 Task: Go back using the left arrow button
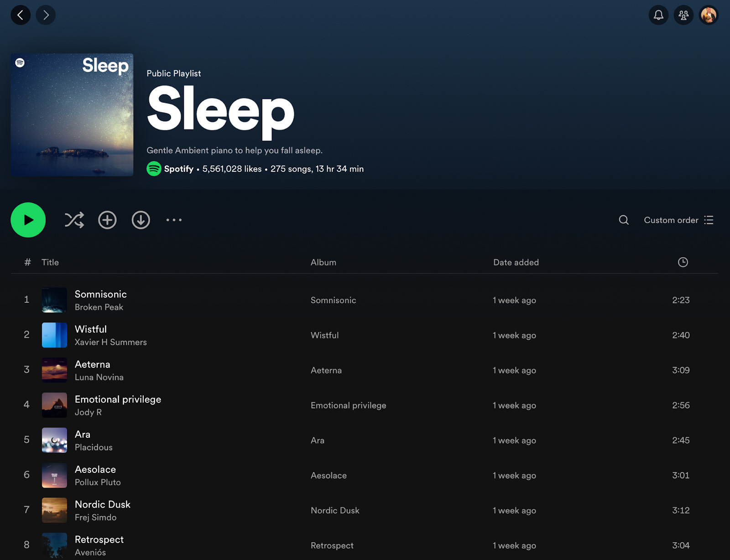click(21, 15)
